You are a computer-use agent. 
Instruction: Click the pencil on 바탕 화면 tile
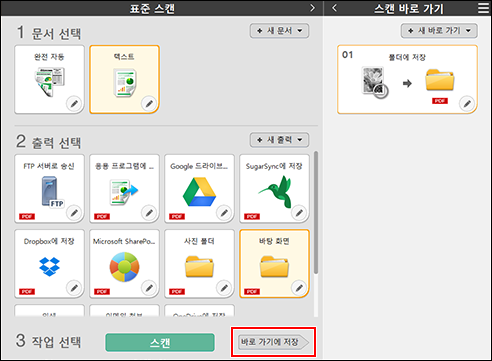(299, 287)
